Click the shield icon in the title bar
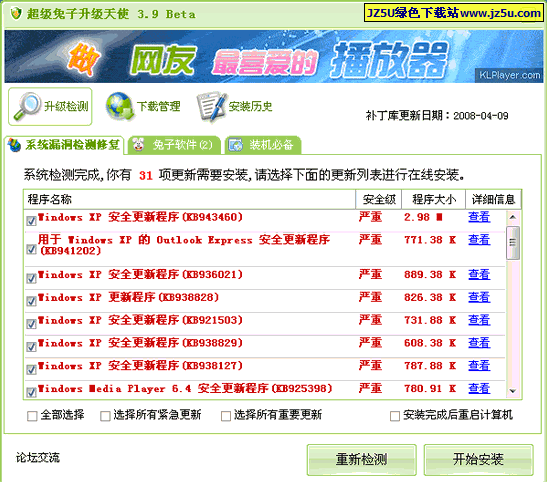 16,14
